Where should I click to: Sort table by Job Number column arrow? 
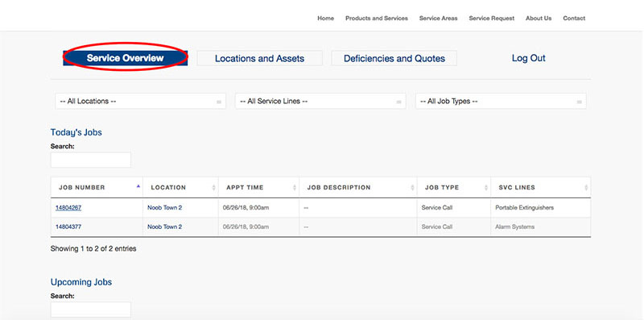pos(138,186)
